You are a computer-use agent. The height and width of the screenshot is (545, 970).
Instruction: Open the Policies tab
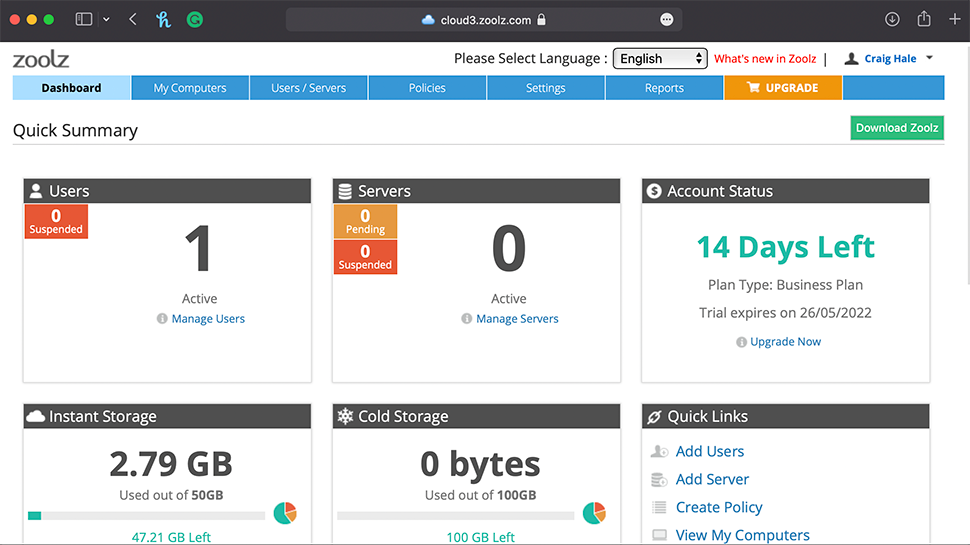pyautogui.click(x=427, y=88)
